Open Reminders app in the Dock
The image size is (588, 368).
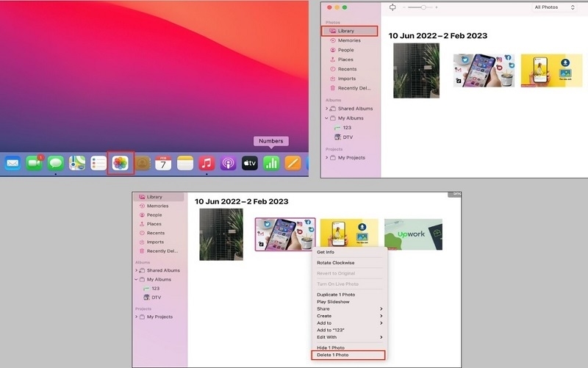click(x=98, y=163)
